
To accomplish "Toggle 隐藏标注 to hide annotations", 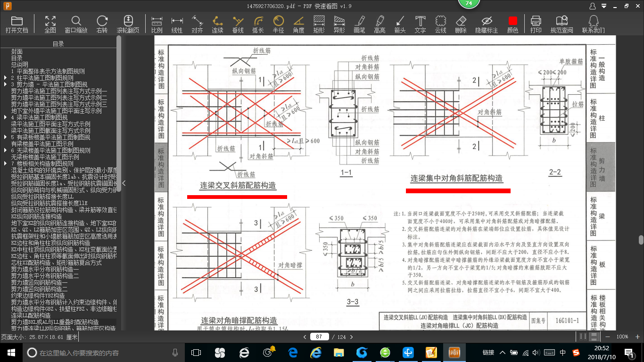I will pyautogui.click(x=487, y=24).
